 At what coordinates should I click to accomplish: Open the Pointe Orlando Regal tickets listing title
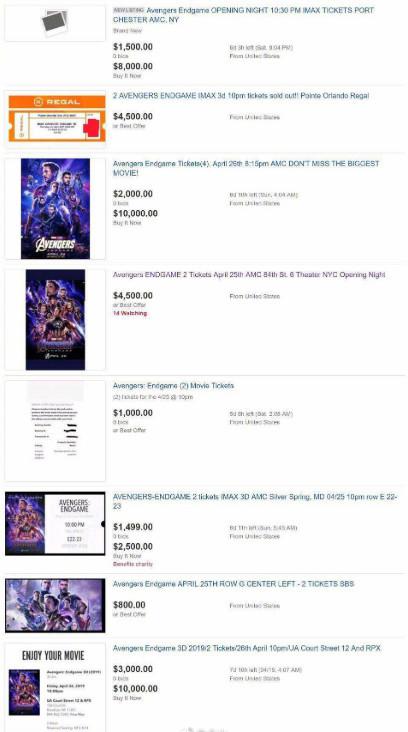[241, 96]
